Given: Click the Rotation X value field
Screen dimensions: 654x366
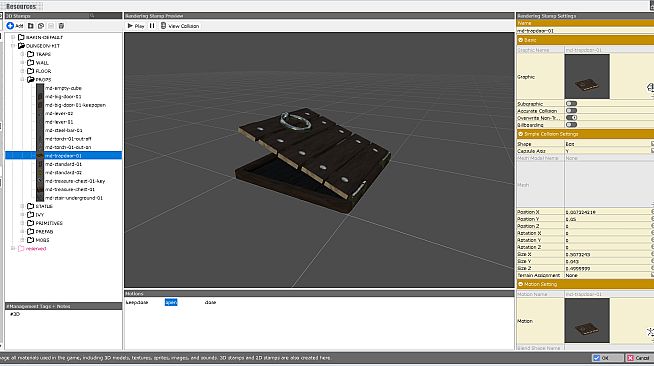Looking at the screenshot, I should (608, 233).
